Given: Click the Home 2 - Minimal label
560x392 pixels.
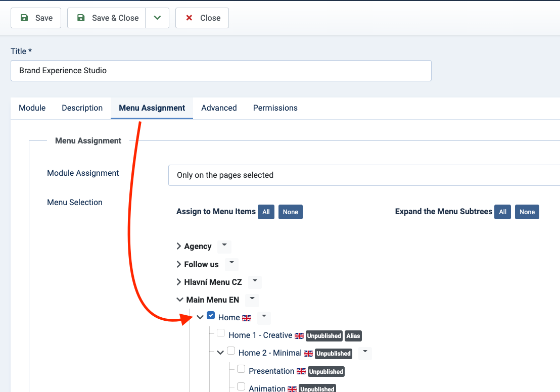Looking at the screenshot, I should pos(270,353).
